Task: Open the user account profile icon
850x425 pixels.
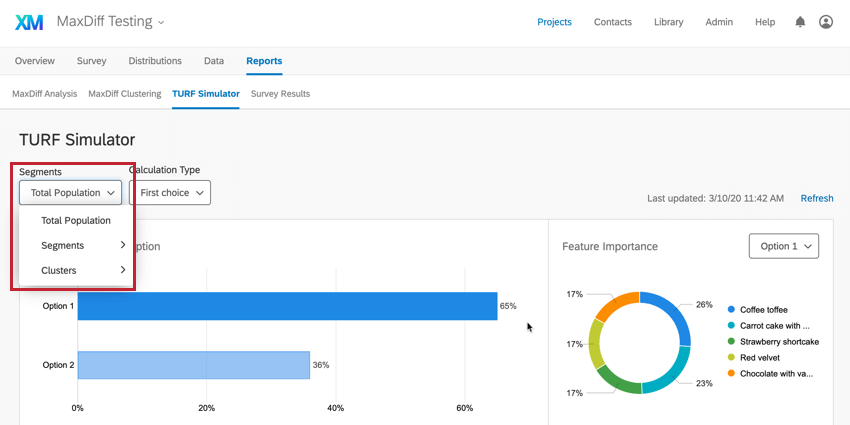Action: pyautogui.click(x=826, y=22)
